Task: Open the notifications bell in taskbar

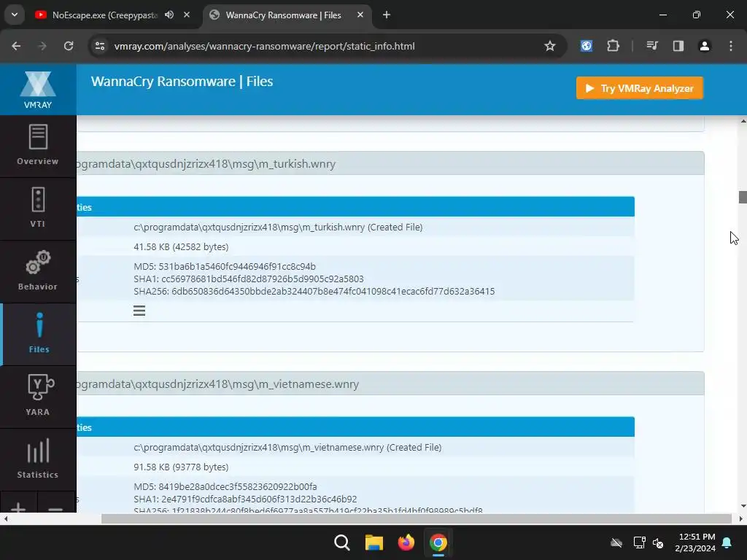Action: [x=727, y=542]
